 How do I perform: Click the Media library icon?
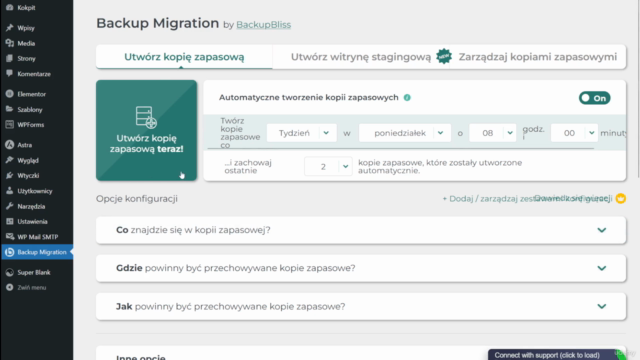[9, 43]
